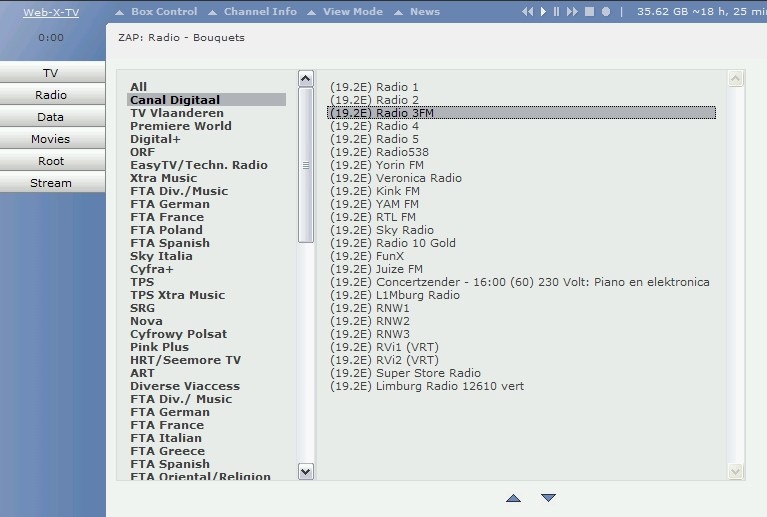
Task: Start recording with the round record icon
Action: [606, 12]
